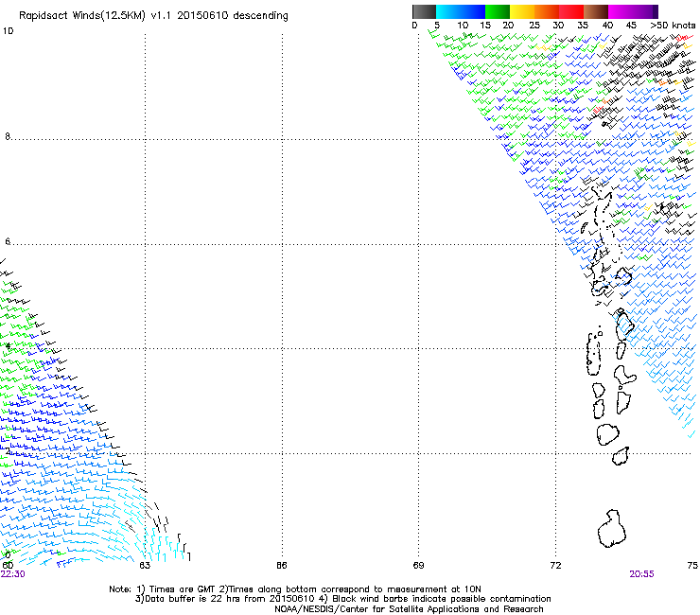Pick the red 30–35 knots legend segment
Screen dimensions: 700x615
pos(571,11)
